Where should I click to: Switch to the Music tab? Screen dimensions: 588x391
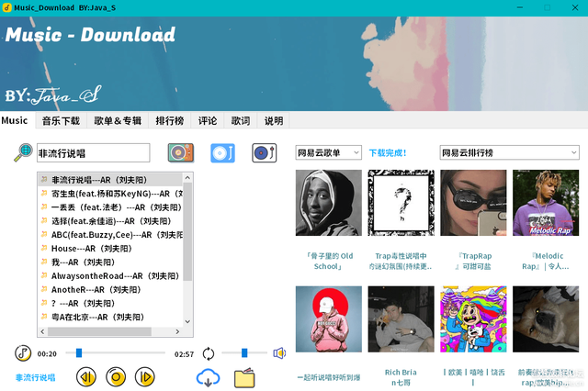tap(15, 120)
